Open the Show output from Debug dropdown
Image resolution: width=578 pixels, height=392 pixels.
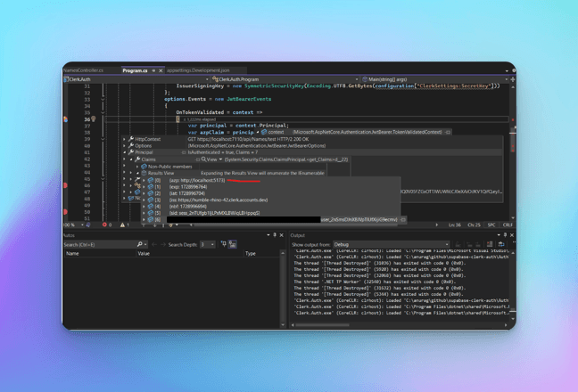(x=392, y=244)
